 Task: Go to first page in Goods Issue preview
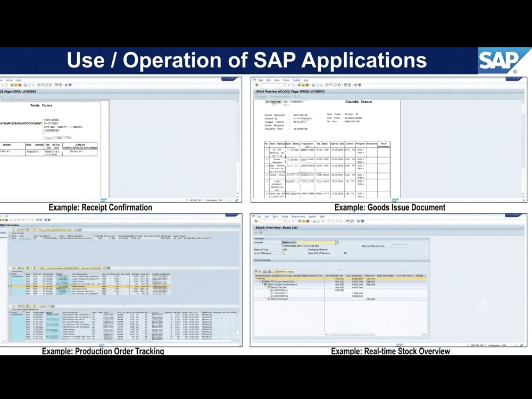(x=327, y=85)
